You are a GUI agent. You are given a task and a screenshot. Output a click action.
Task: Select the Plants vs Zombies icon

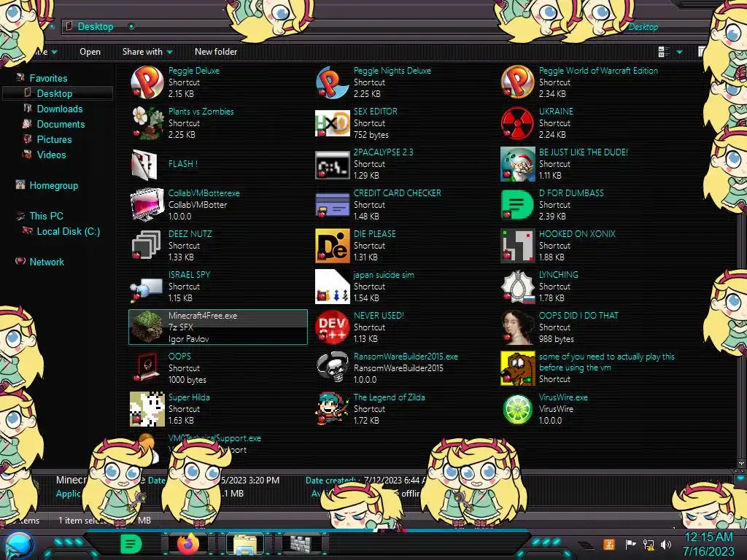(x=147, y=123)
